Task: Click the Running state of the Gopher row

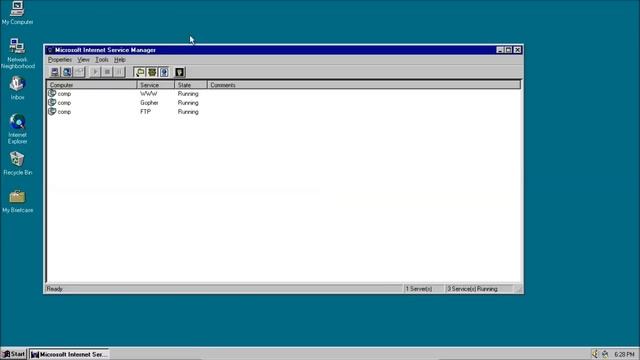Action: 188,103
